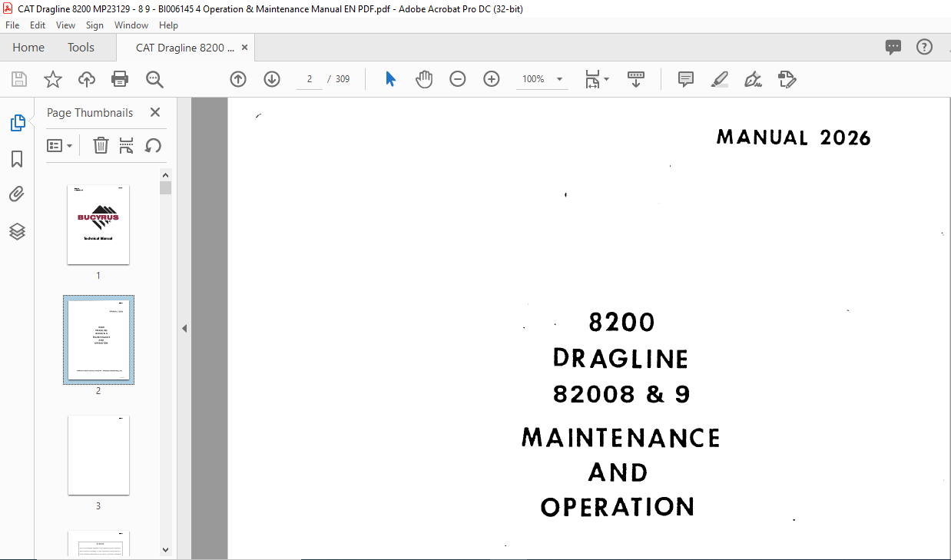Switch to the Tools tab

pos(81,47)
